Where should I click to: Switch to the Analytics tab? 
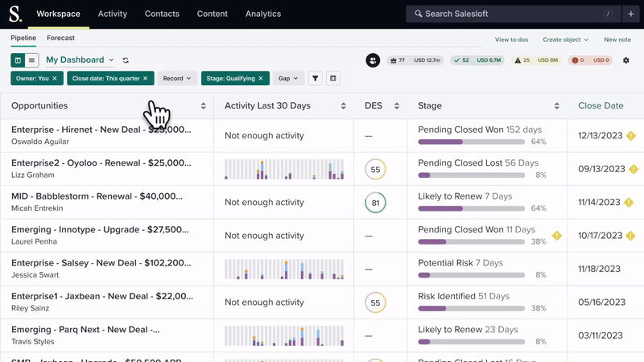(x=263, y=14)
